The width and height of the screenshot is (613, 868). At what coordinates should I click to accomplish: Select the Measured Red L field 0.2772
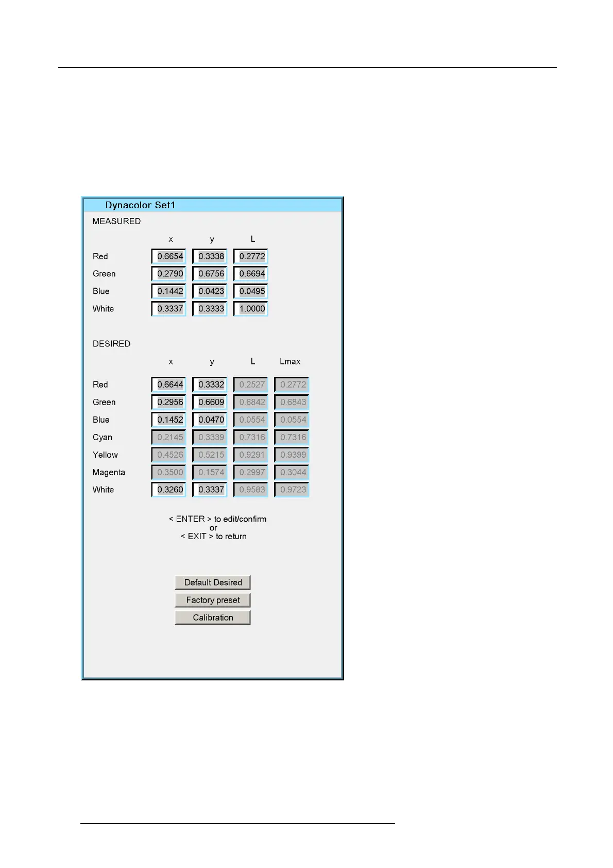(x=251, y=256)
